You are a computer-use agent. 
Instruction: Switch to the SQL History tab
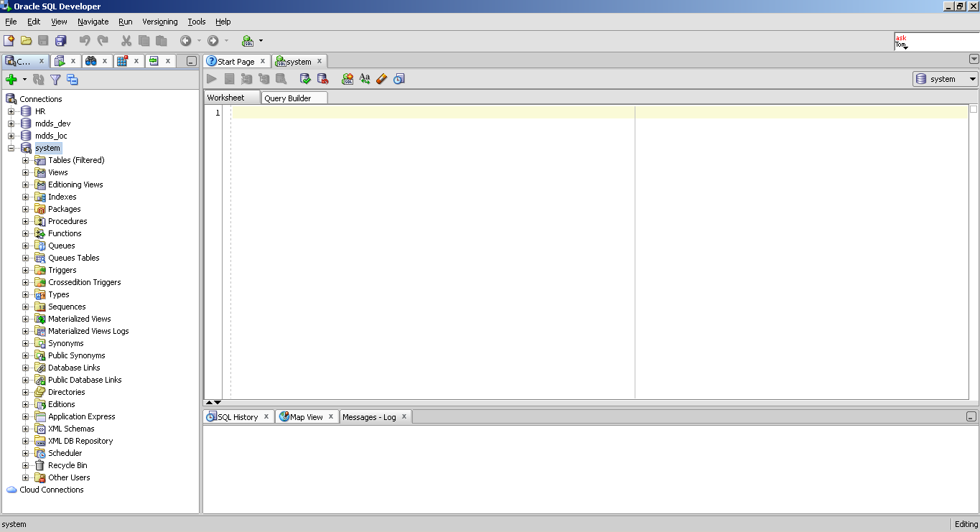pos(238,417)
